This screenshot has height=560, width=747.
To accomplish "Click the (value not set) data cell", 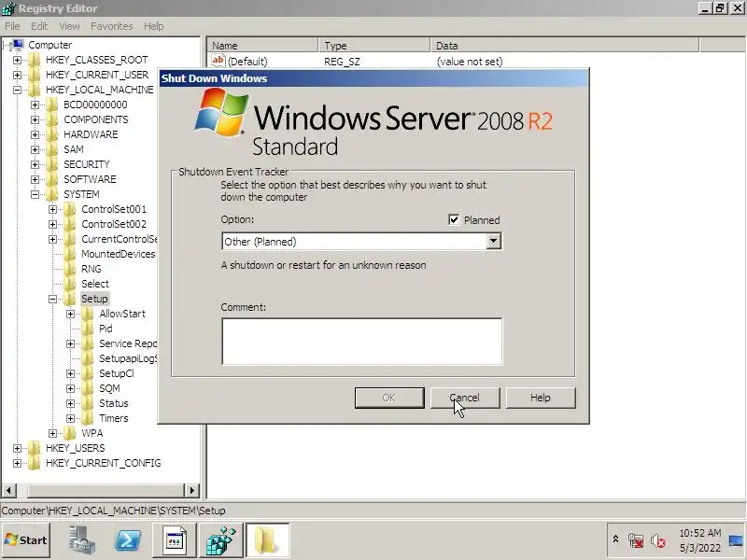I will click(470, 62).
